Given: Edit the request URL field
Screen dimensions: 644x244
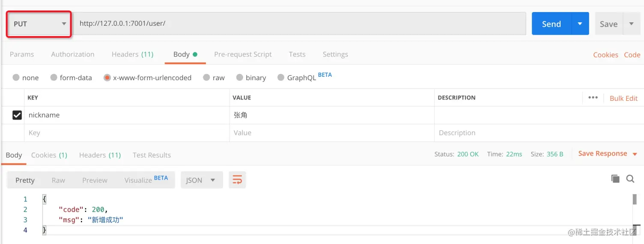Looking at the screenshot, I should pyautogui.click(x=300, y=24).
